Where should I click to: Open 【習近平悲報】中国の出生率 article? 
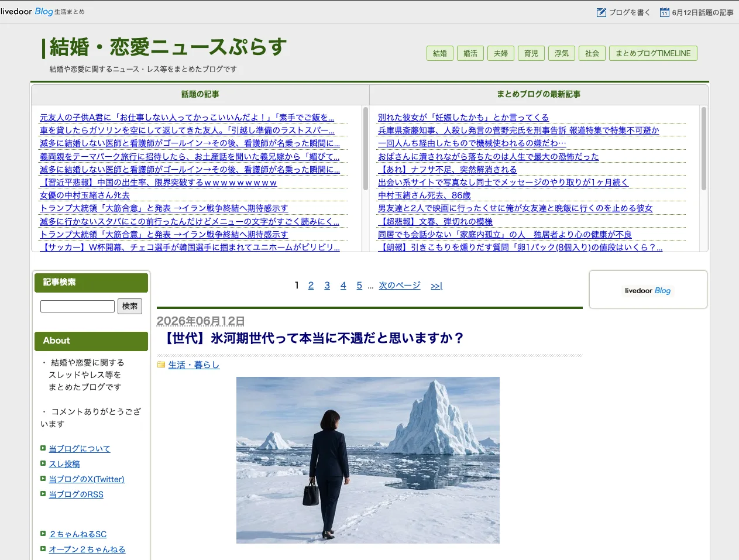pos(158,183)
